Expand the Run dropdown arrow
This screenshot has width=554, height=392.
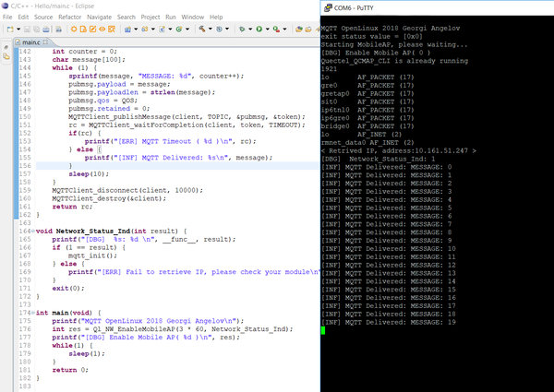pyautogui.click(x=268, y=29)
